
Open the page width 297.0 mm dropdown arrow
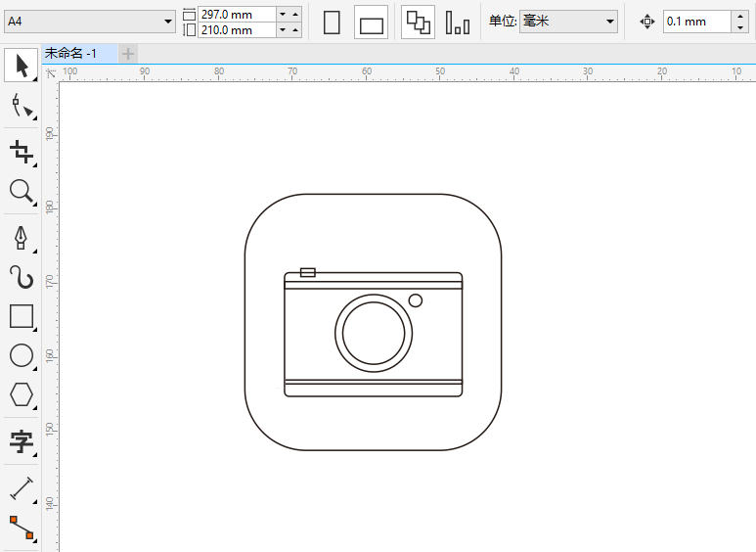click(x=283, y=14)
